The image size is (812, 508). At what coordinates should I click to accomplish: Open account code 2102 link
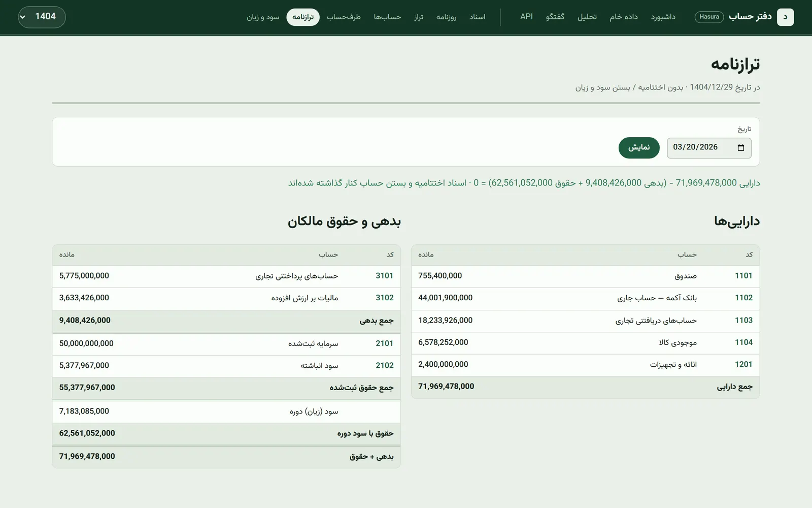(x=384, y=365)
